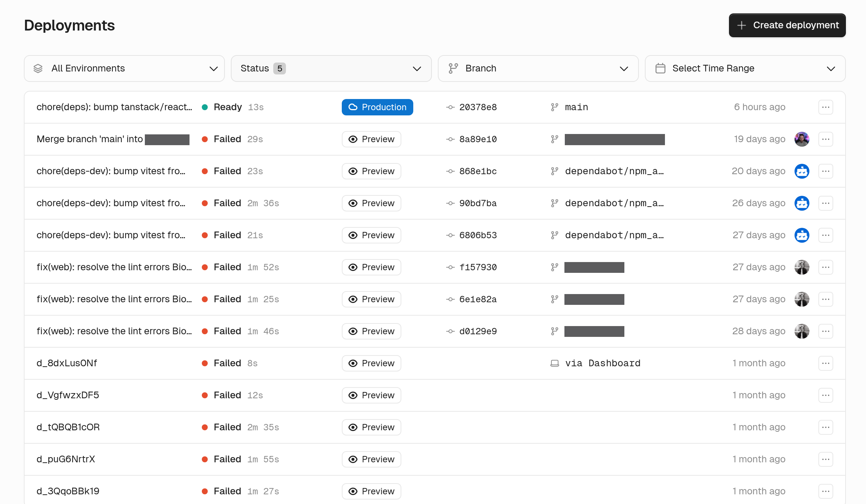Click the Preview badge on 8a89e10 row
The width and height of the screenshot is (866, 504).
click(x=371, y=139)
